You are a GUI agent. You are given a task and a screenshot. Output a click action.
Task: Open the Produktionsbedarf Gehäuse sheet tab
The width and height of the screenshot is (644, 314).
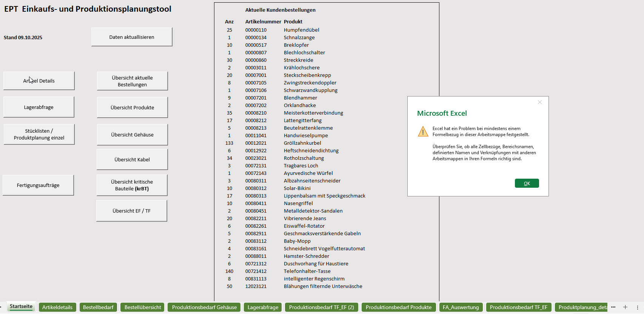coord(204,307)
